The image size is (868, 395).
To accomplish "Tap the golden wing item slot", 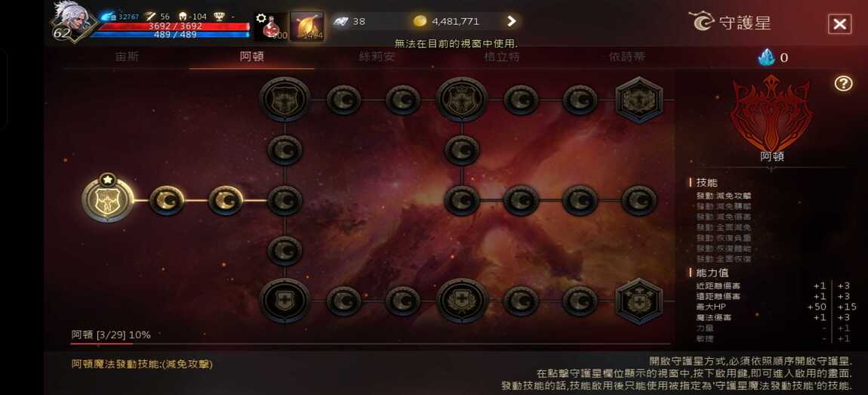I will pyautogui.click(x=306, y=26).
